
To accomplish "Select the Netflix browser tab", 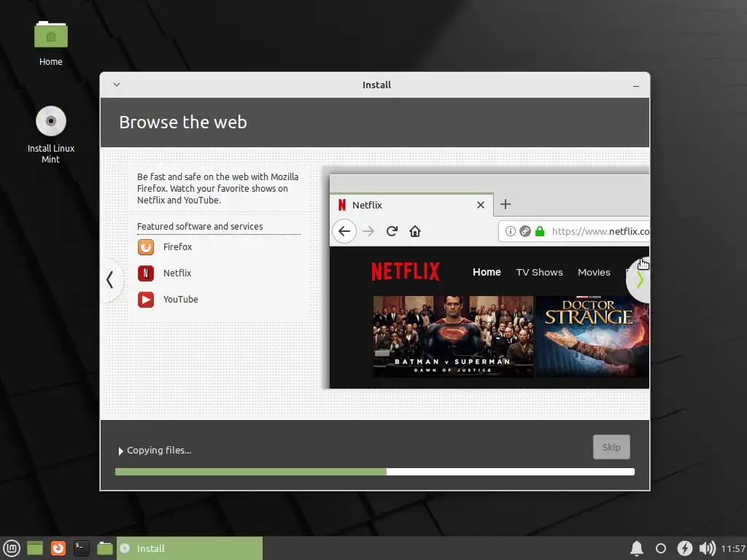I will (412, 205).
